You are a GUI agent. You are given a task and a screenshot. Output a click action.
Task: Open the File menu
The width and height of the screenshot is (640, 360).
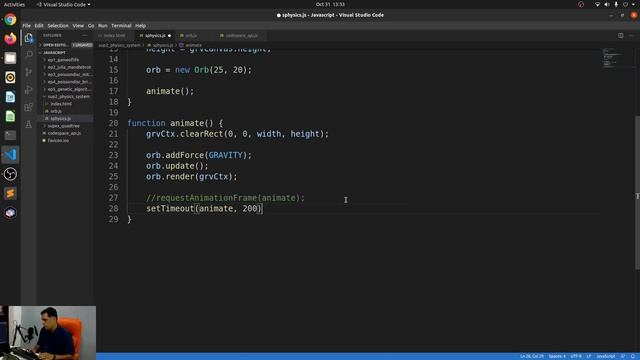pyautogui.click(x=27, y=25)
